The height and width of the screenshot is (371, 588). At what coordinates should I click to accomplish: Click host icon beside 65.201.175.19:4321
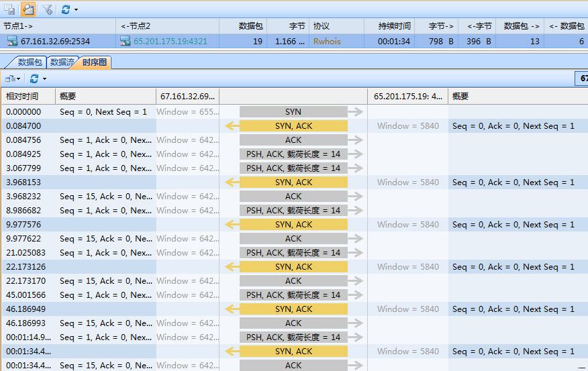click(x=126, y=41)
